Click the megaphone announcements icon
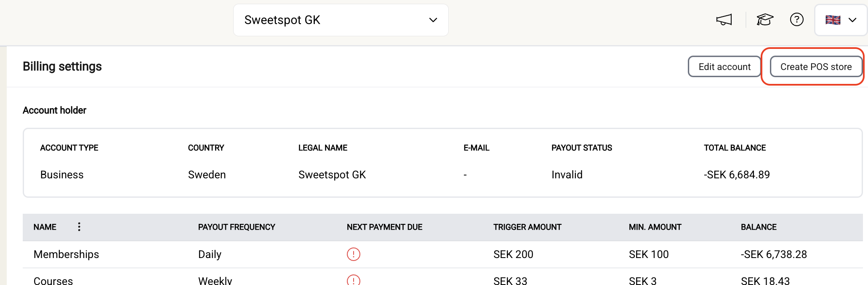868x285 pixels. point(724,20)
